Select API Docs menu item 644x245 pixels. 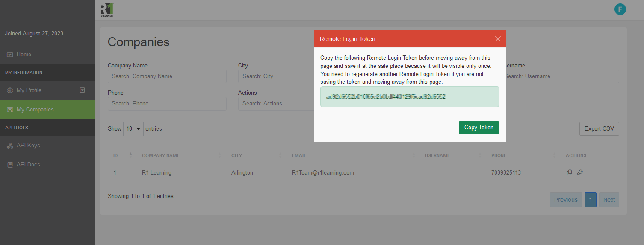(28, 165)
